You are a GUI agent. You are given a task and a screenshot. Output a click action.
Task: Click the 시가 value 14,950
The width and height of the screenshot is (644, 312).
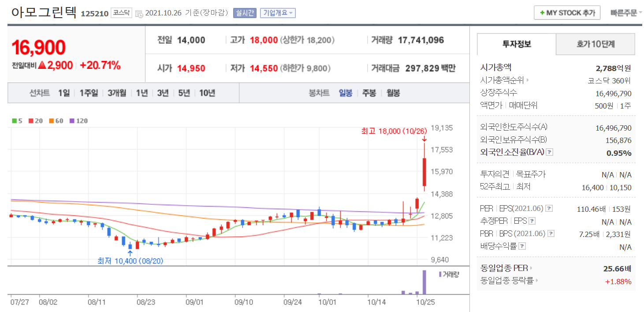[191, 68]
